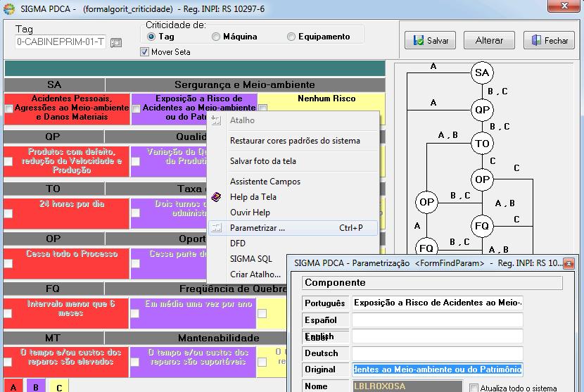Choose Salvar foto da tela menu entry
Viewport: 584px width, 392px height.
click(x=263, y=161)
